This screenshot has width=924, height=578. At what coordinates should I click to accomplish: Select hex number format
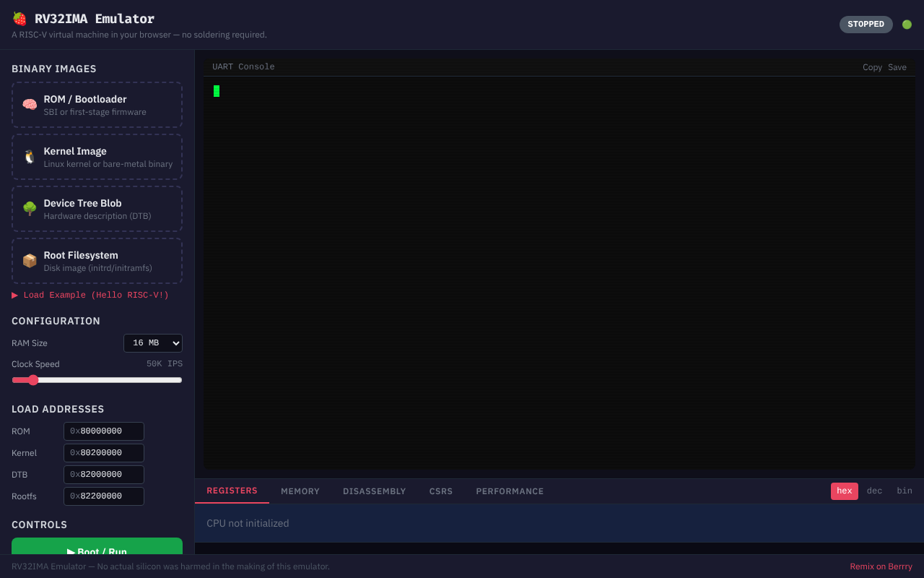pyautogui.click(x=845, y=491)
